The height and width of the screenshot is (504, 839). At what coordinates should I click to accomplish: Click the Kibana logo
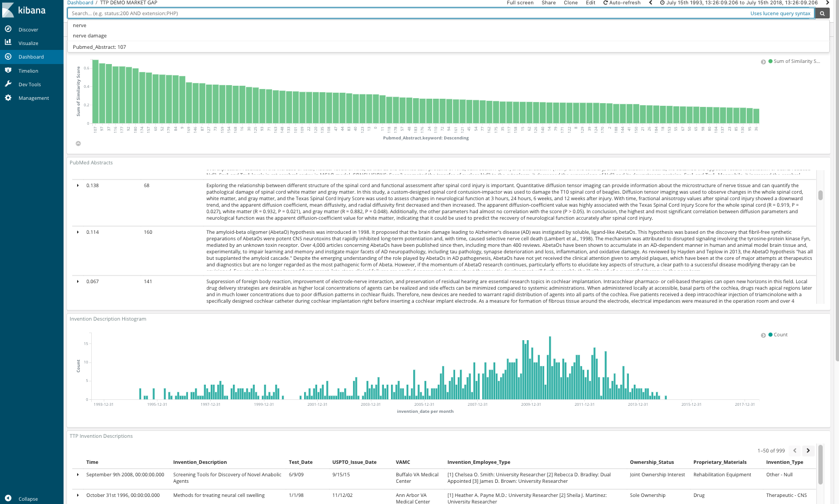(x=24, y=10)
